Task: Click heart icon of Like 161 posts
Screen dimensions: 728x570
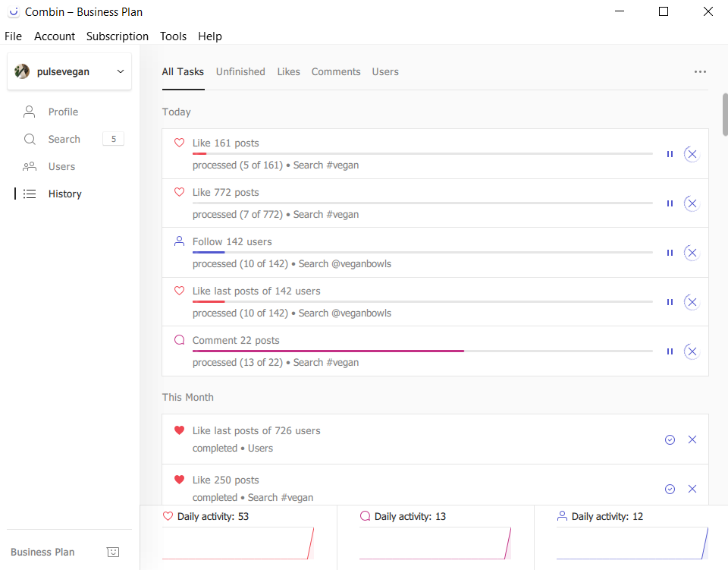Action: [179, 143]
